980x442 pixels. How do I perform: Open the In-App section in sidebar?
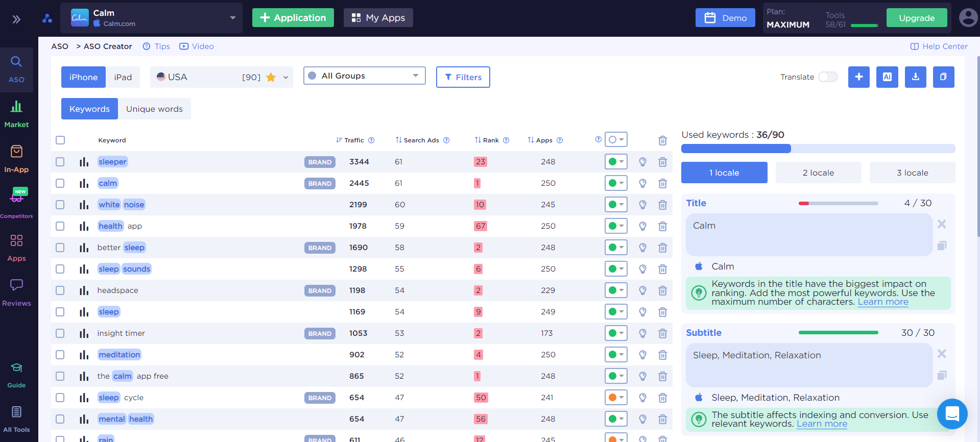[x=16, y=159]
